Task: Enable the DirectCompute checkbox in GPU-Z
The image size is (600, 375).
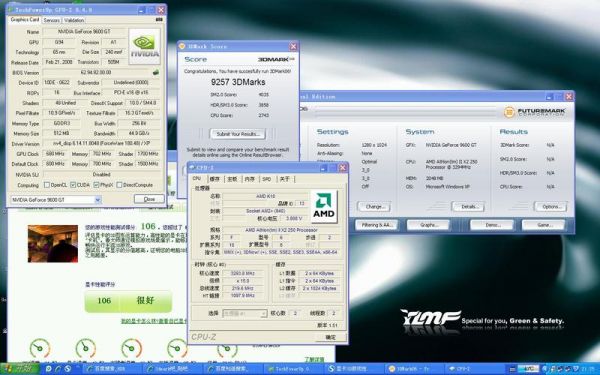Action: point(119,185)
